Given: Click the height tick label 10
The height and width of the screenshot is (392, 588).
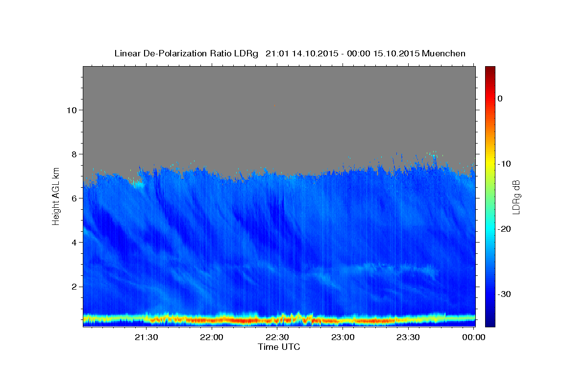Looking at the screenshot, I should (x=72, y=110).
